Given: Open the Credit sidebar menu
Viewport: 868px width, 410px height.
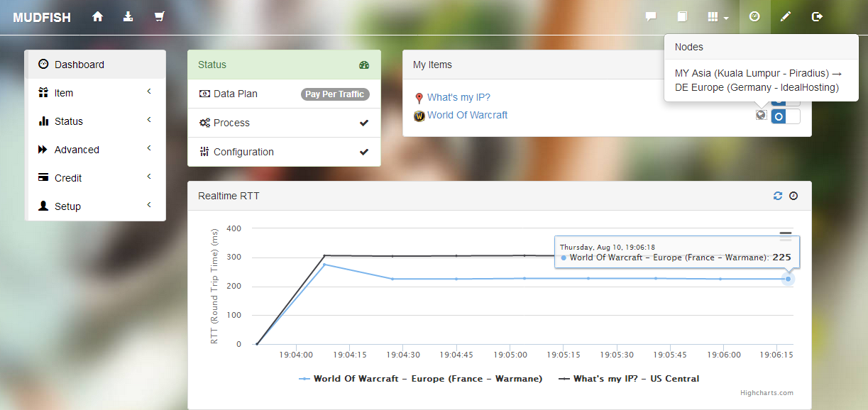Looking at the screenshot, I should click(95, 178).
